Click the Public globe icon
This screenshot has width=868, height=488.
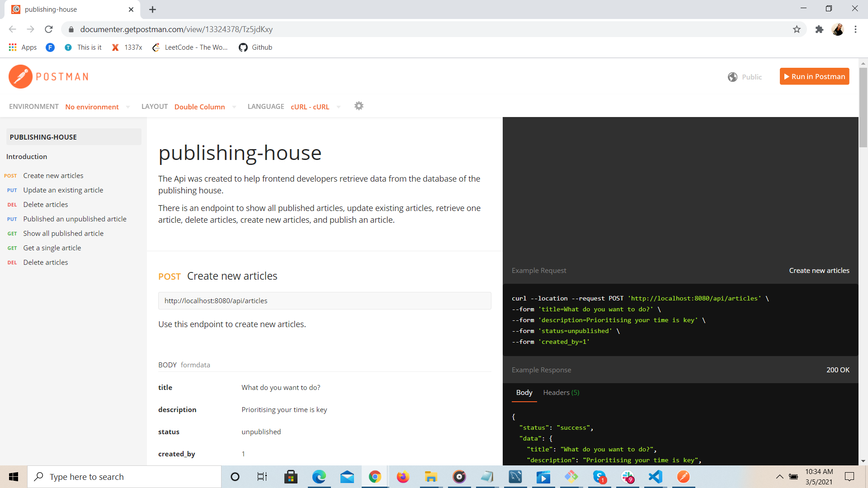tap(733, 77)
